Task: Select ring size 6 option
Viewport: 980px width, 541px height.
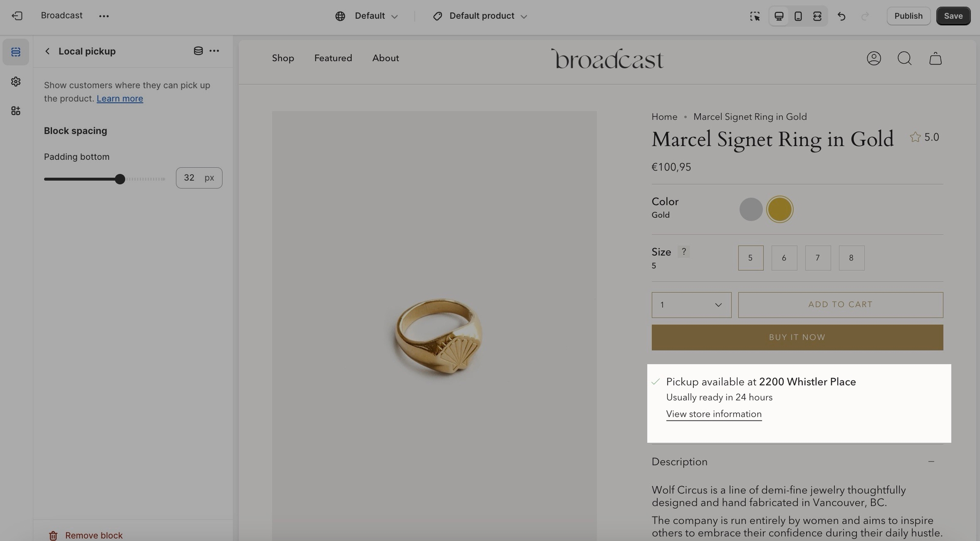Action: click(784, 258)
